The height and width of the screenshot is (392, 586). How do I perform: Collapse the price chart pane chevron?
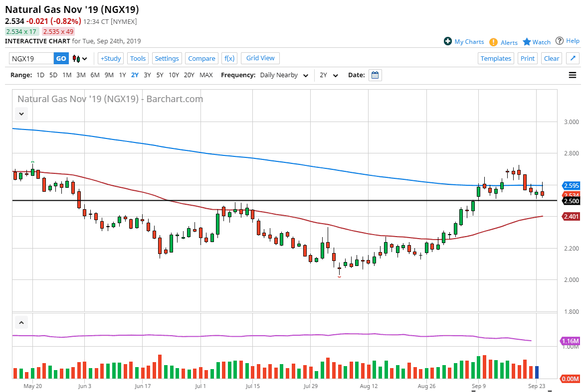pyautogui.click(x=21, y=114)
